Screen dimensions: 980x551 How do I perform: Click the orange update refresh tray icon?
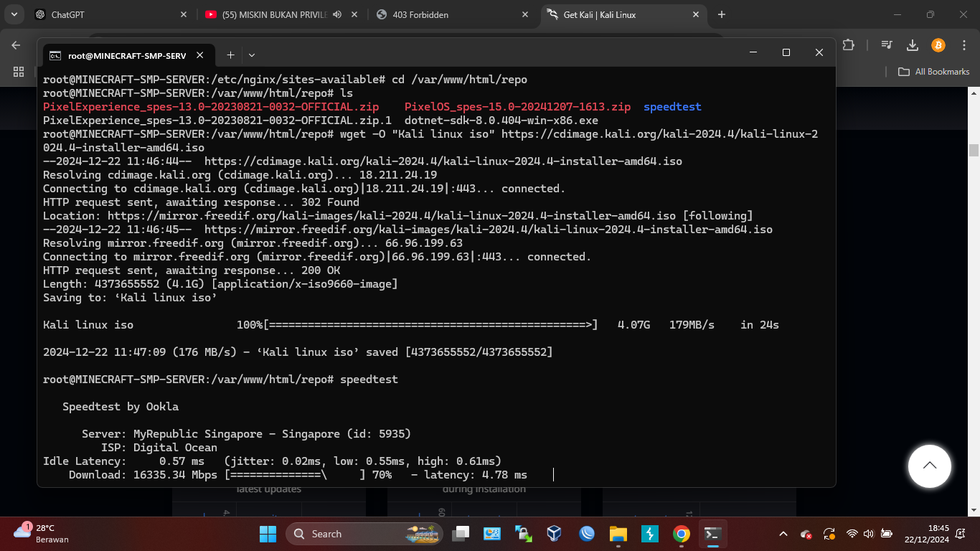[x=829, y=534]
